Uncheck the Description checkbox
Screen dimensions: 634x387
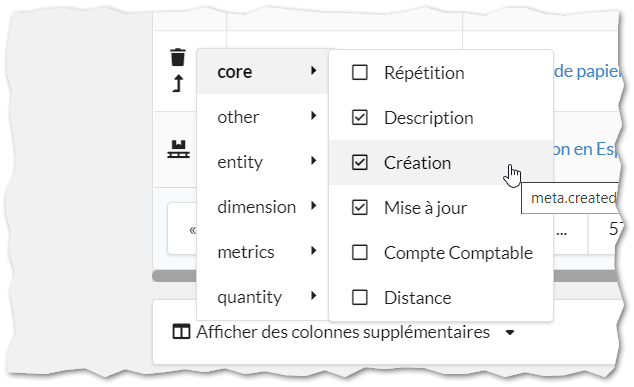[x=359, y=118]
